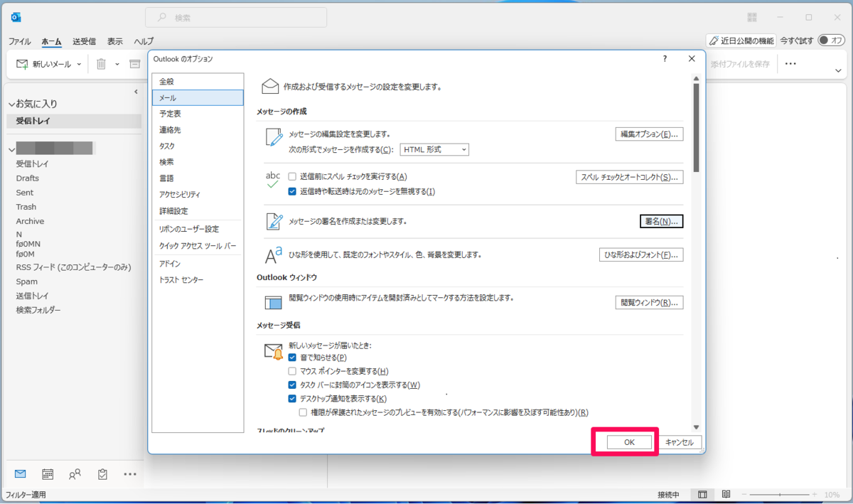Open more navigation options ellipsis
Image resolution: width=853 pixels, height=504 pixels.
129,473
